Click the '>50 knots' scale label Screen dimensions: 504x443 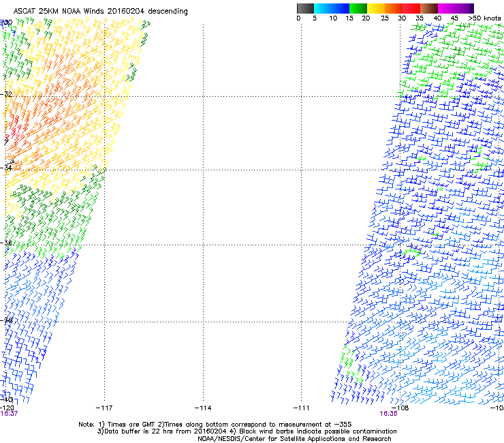484,18
